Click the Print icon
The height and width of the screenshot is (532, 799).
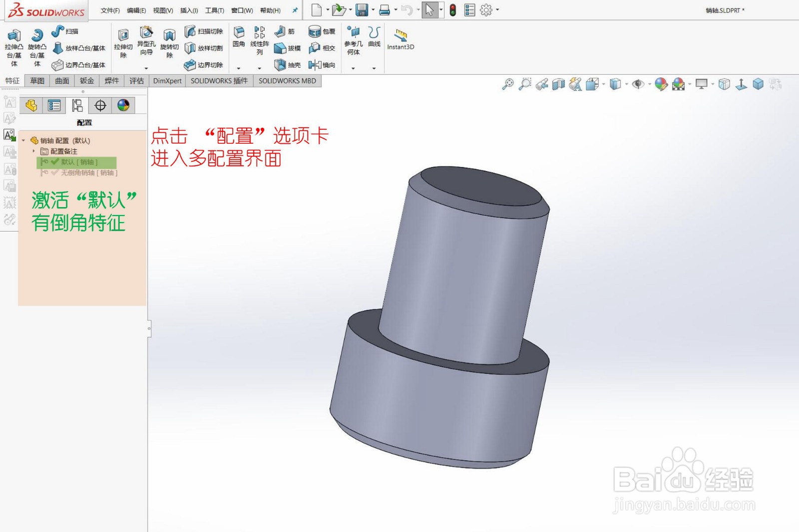(x=385, y=10)
